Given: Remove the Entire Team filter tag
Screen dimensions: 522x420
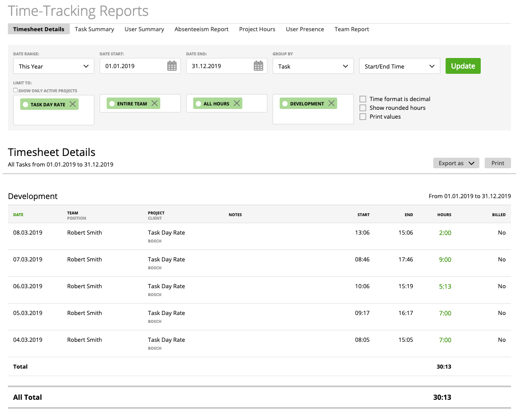Looking at the screenshot, I should [x=155, y=103].
